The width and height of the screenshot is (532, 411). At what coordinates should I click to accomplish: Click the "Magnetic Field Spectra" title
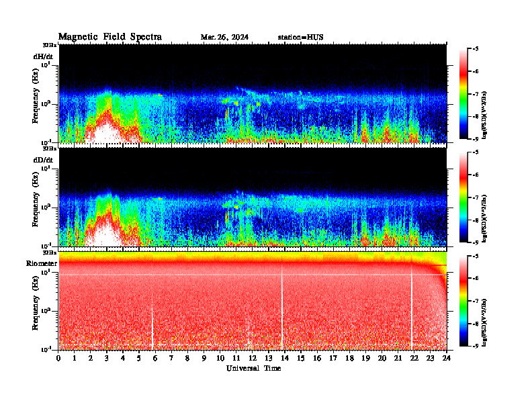point(110,37)
